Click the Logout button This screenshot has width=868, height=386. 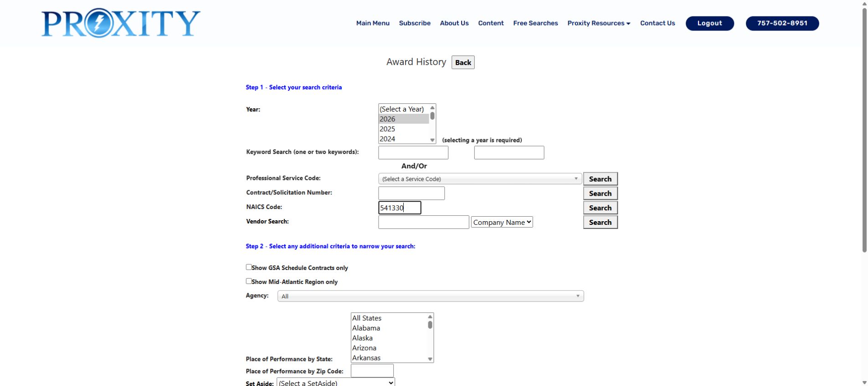(710, 23)
